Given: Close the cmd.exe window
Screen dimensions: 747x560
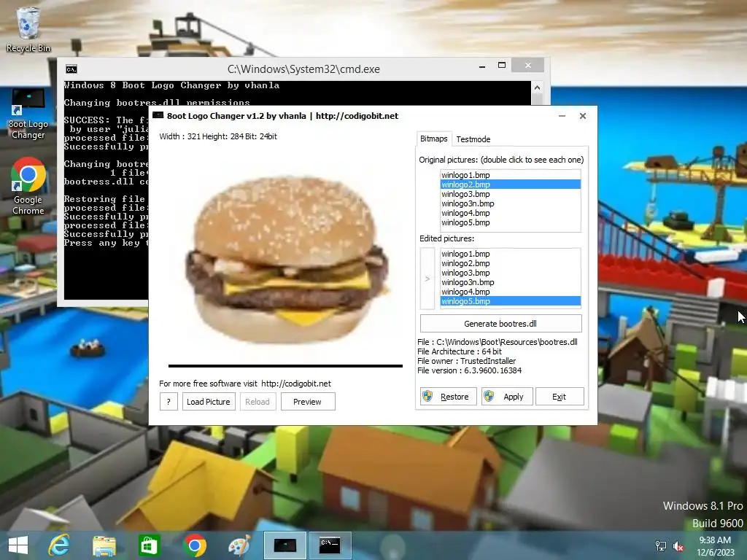Looking at the screenshot, I should coord(528,65).
